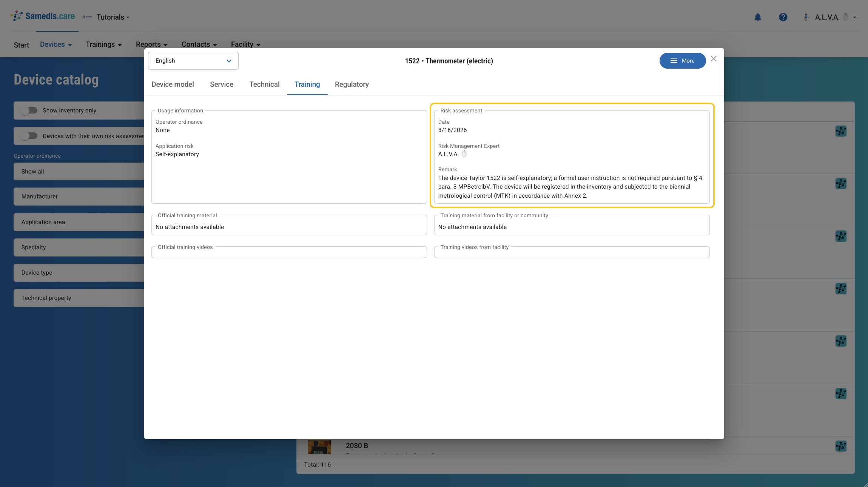Click the topmost network icon in the device list
This screenshot has height=487, width=868.
tap(841, 131)
